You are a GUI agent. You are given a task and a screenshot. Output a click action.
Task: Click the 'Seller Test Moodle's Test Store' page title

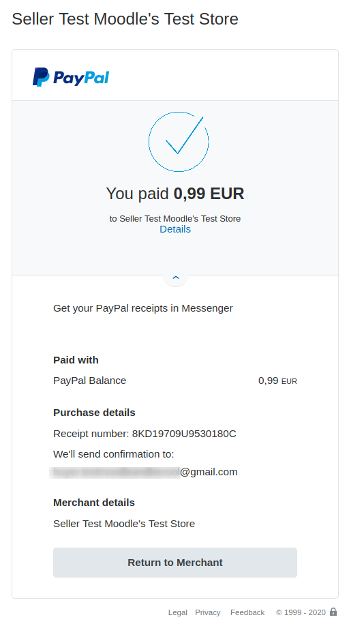click(x=125, y=19)
